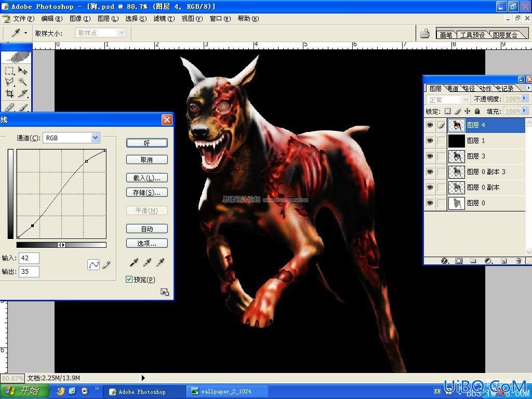The width and height of the screenshot is (532, 399).
Task: Select the Move tool
Action: tap(23, 71)
